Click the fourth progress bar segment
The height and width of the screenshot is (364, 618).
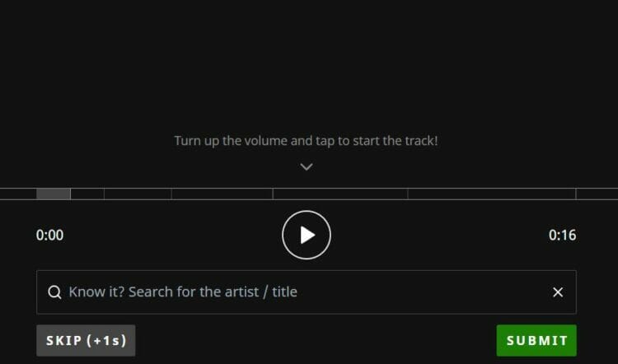pos(222,194)
